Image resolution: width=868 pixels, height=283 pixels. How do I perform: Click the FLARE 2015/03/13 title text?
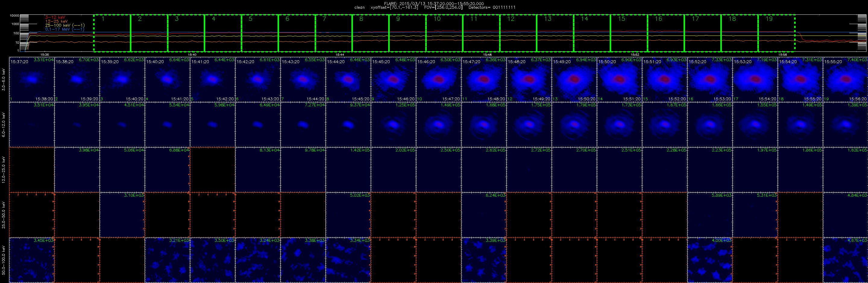click(434, 4)
